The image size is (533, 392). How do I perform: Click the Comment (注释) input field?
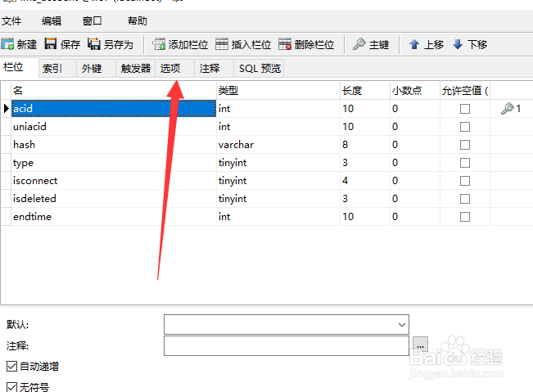tap(287, 346)
